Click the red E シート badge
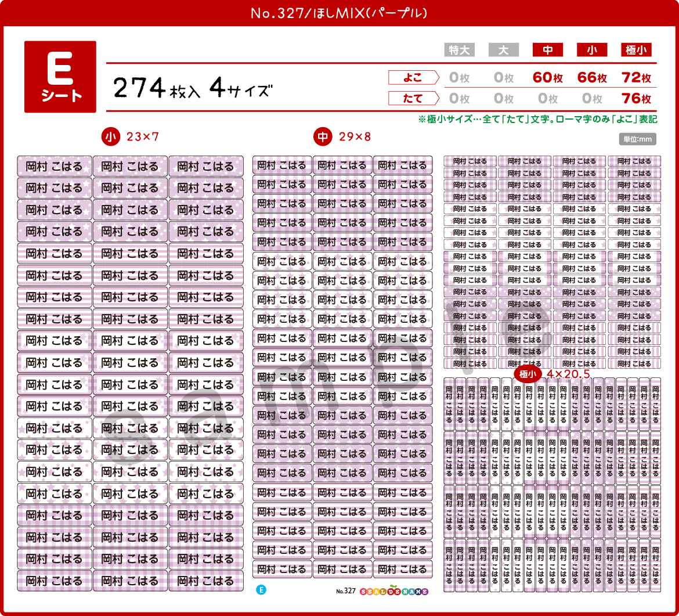This screenshot has width=679, height=616. tap(60, 77)
